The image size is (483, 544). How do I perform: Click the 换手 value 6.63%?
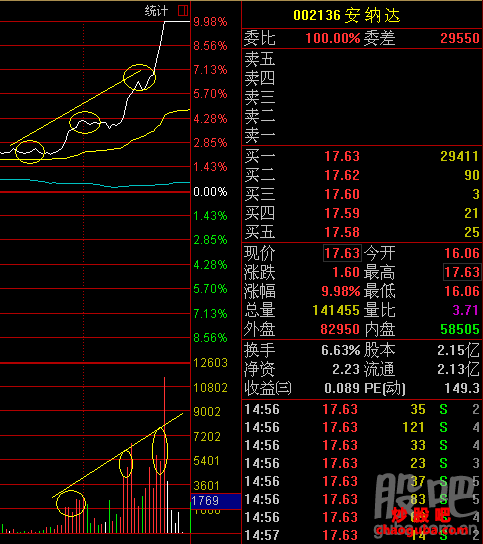(x=341, y=350)
